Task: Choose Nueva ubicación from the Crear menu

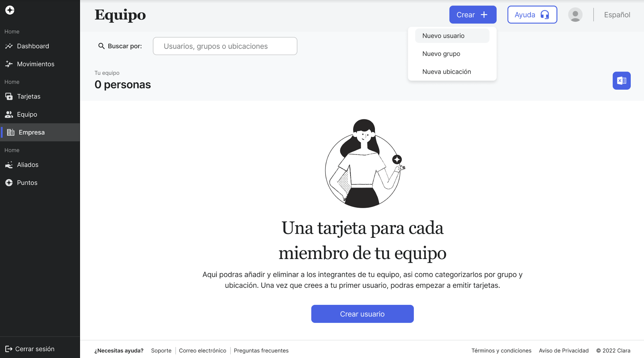Action: [452, 72]
